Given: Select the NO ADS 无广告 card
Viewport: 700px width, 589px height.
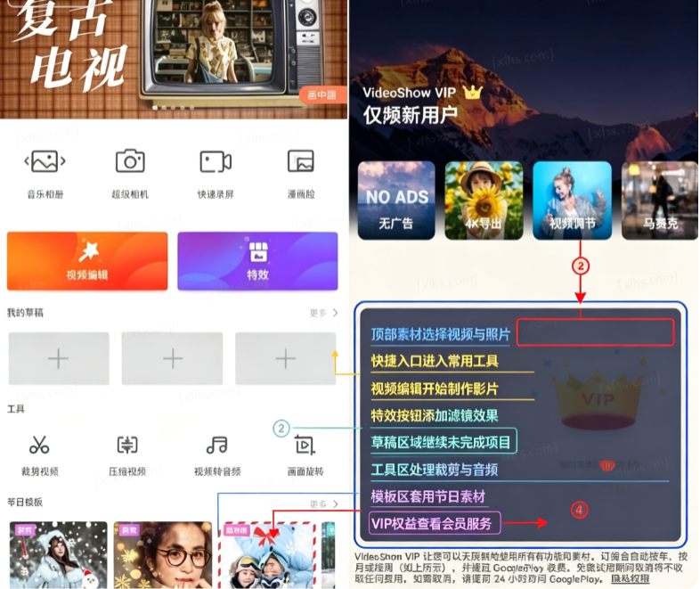Looking at the screenshot, I should point(396,200).
